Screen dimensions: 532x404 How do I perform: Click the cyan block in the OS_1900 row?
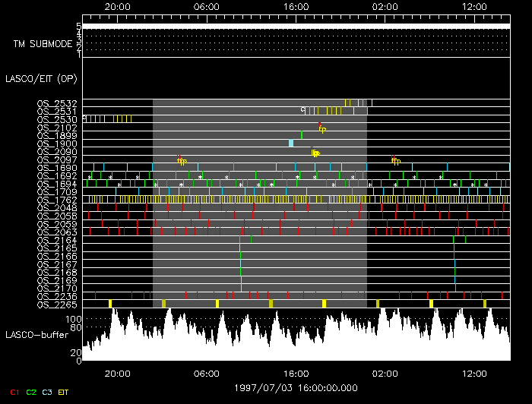tap(291, 143)
